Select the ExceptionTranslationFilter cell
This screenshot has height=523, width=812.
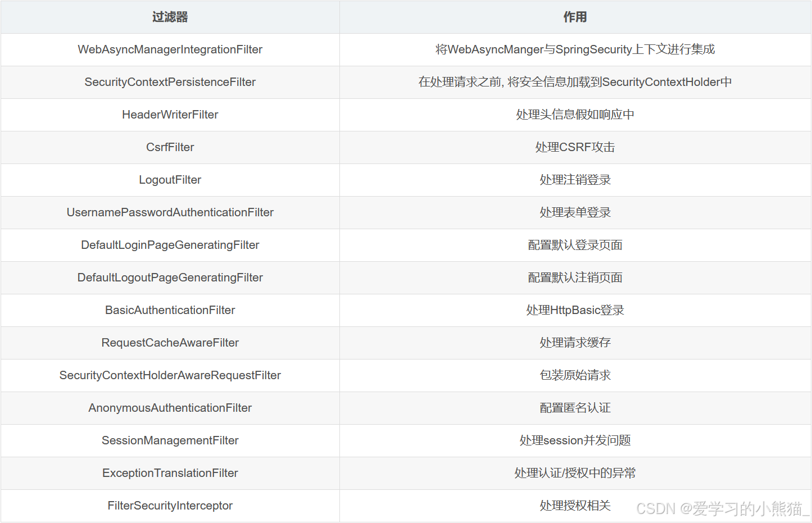click(x=170, y=473)
